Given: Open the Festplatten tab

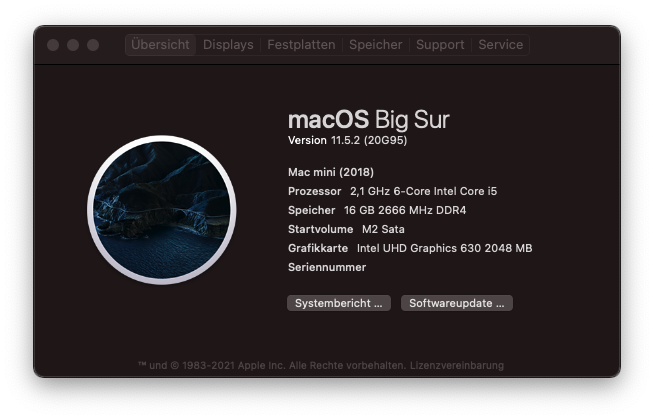Looking at the screenshot, I should point(301,45).
